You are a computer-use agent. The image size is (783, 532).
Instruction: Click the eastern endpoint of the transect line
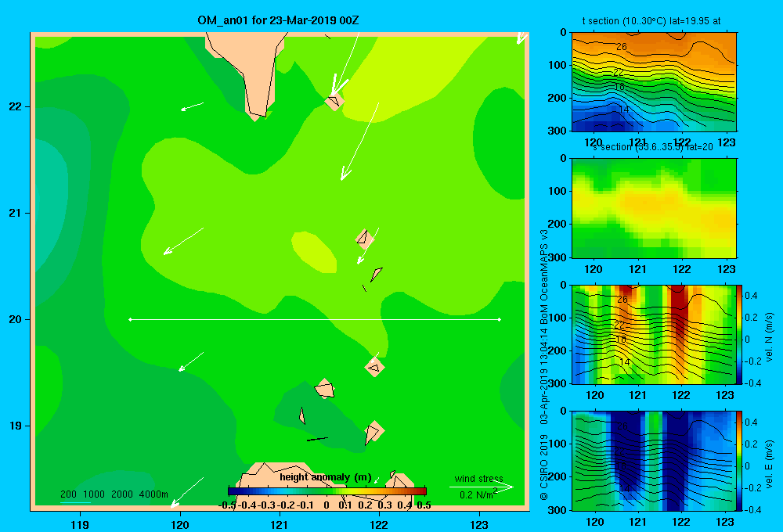pos(500,319)
